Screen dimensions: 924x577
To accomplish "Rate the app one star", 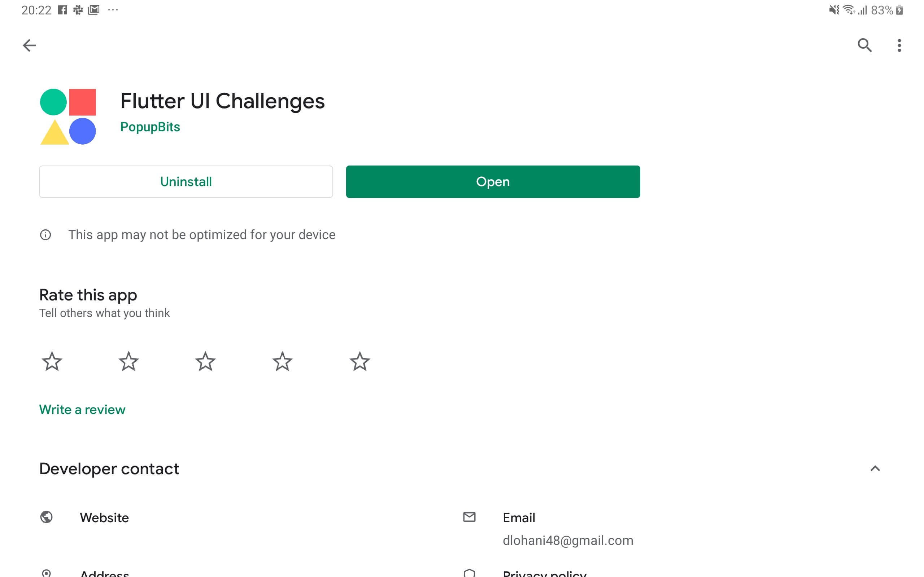I will click(52, 361).
